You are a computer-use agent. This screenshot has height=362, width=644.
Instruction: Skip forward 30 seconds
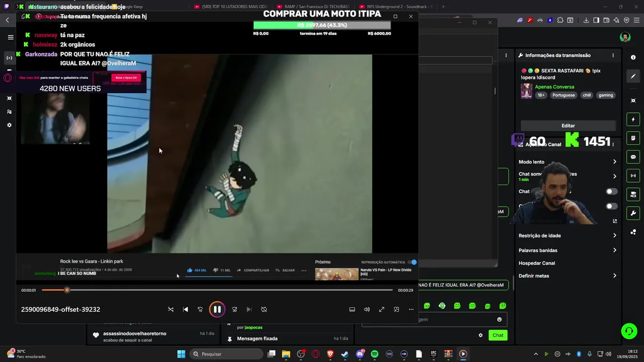click(x=234, y=309)
